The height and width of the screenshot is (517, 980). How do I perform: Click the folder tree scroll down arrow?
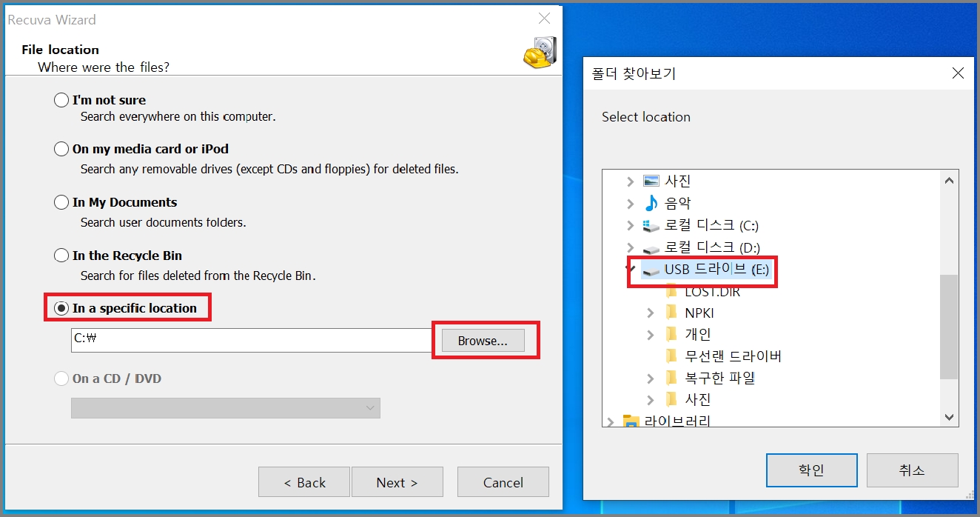tap(949, 418)
